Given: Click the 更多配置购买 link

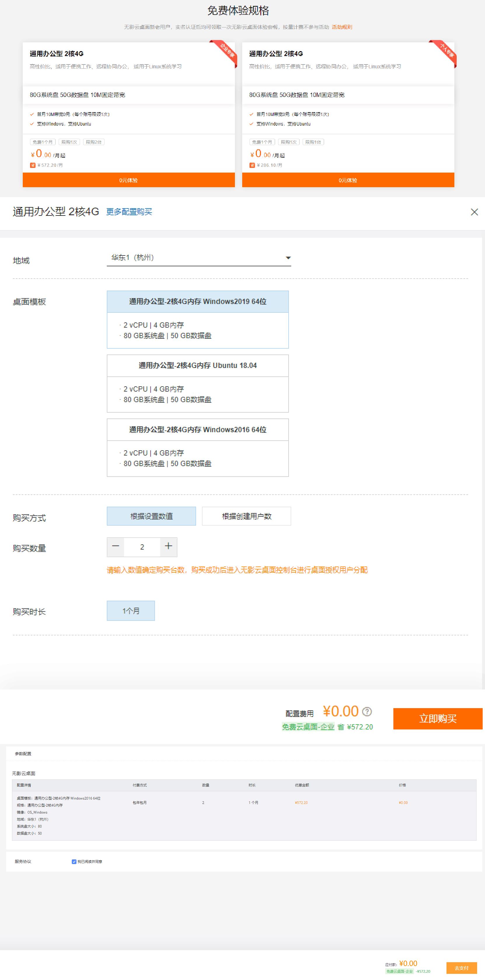Looking at the screenshot, I should click(x=128, y=213).
